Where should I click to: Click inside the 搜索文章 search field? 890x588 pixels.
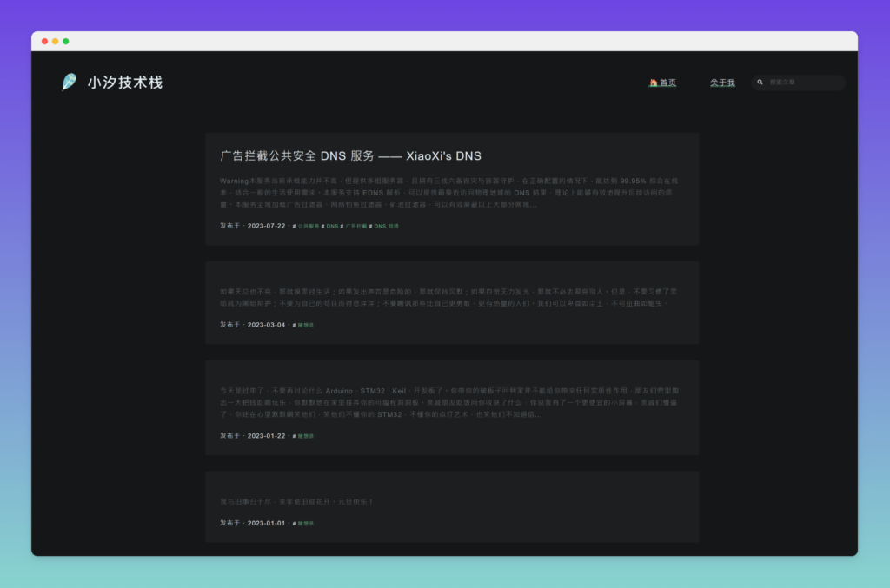800,83
